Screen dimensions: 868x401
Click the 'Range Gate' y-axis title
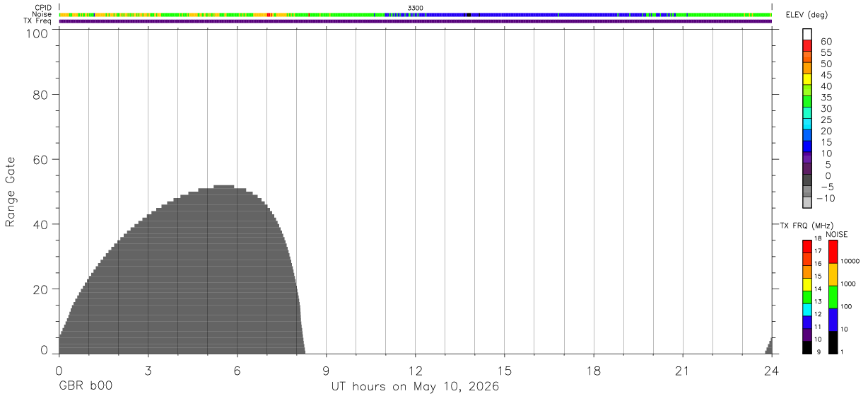point(11,192)
